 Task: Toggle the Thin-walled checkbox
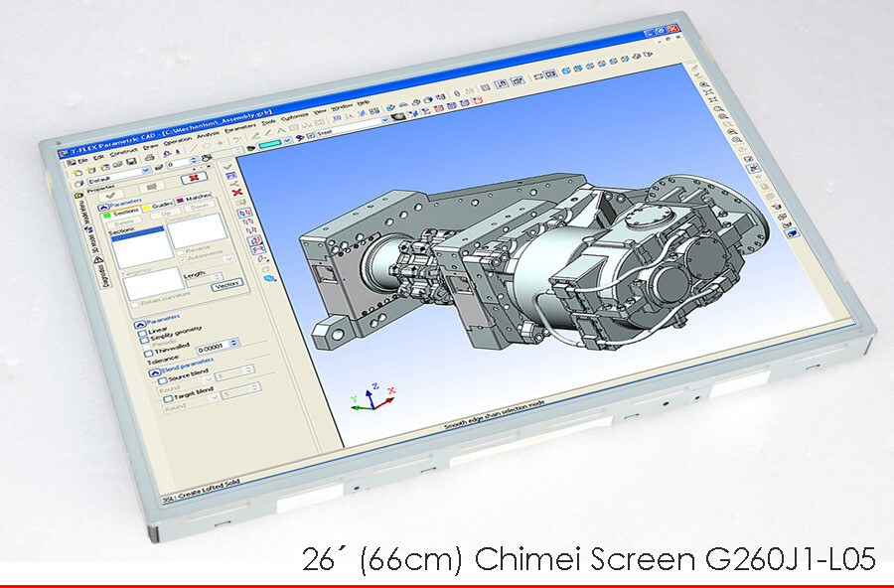click(149, 354)
